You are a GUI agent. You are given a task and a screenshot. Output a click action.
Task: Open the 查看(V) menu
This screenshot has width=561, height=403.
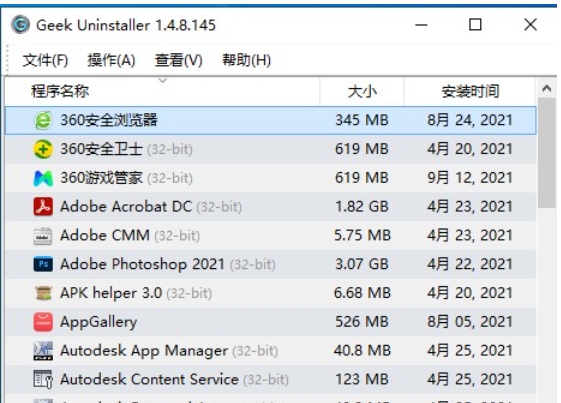[x=179, y=60]
